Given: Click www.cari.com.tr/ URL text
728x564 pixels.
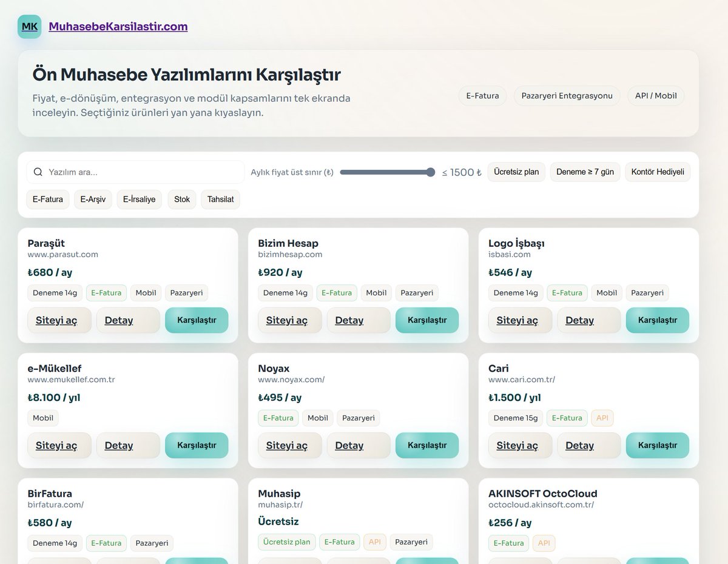Looking at the screenshot, I should (522, 380).
